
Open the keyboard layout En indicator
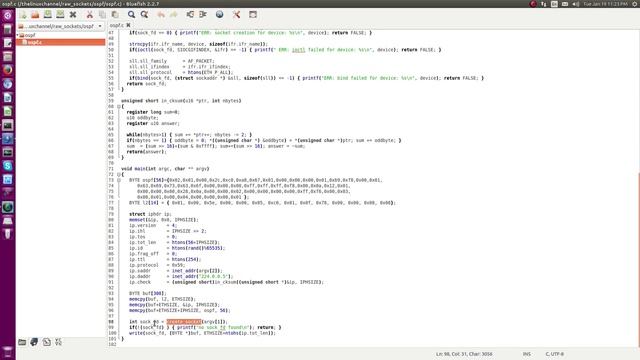click(x=554, y=4)
